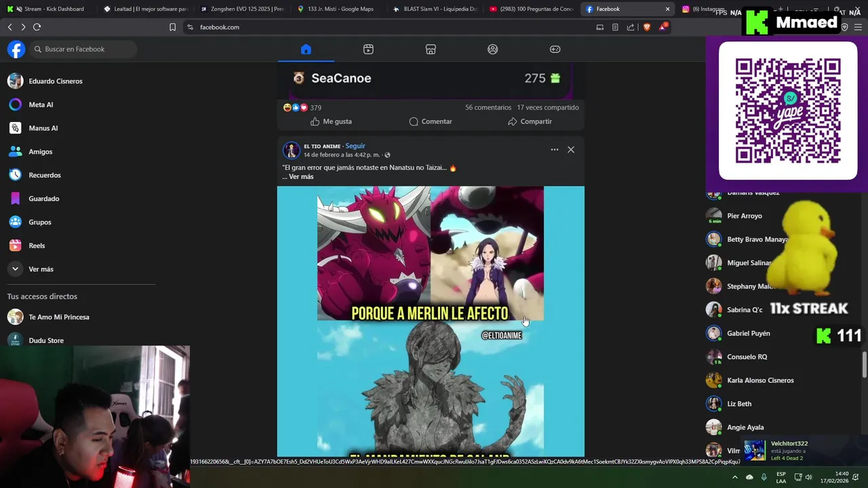Reload the Facebook page

coord(37,27)
